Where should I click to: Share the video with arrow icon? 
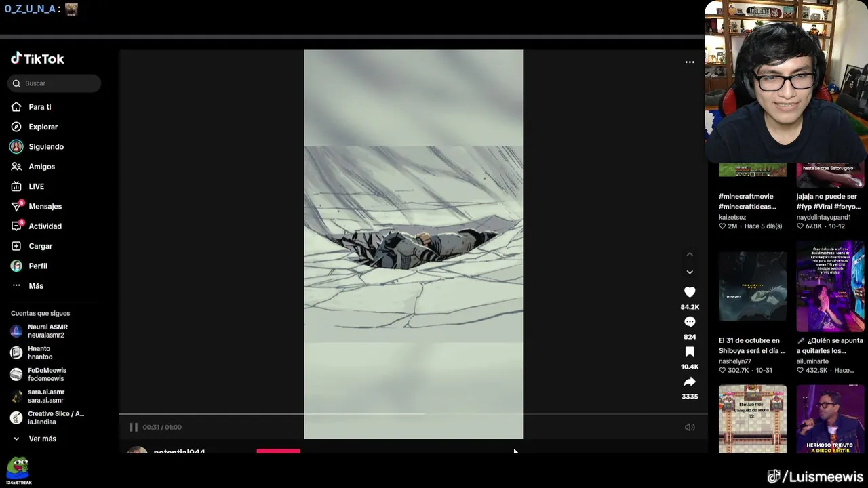coord(690,382)
